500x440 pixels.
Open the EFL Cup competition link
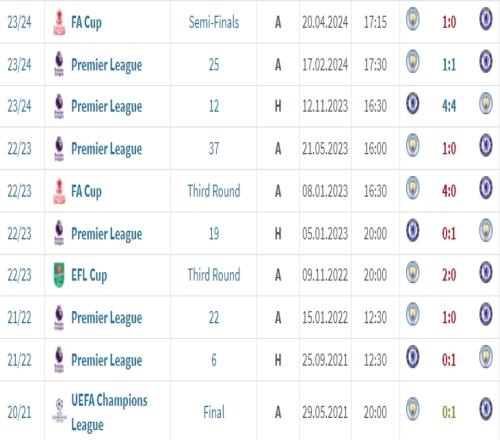89,275
